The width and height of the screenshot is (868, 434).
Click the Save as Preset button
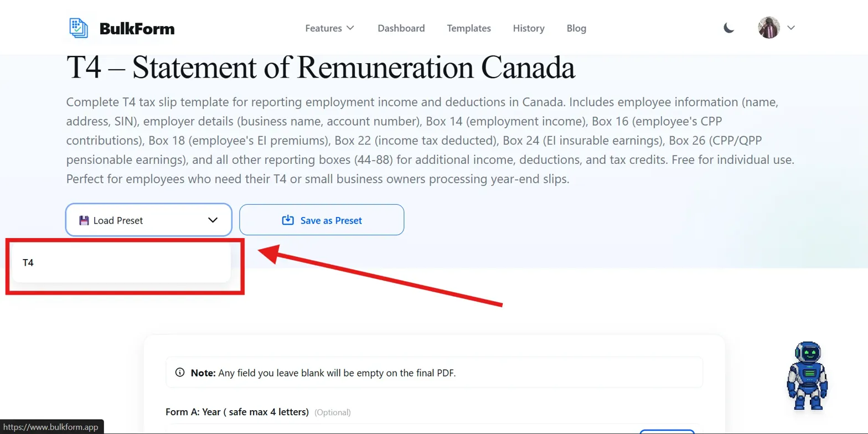click(x=322, y=220)
